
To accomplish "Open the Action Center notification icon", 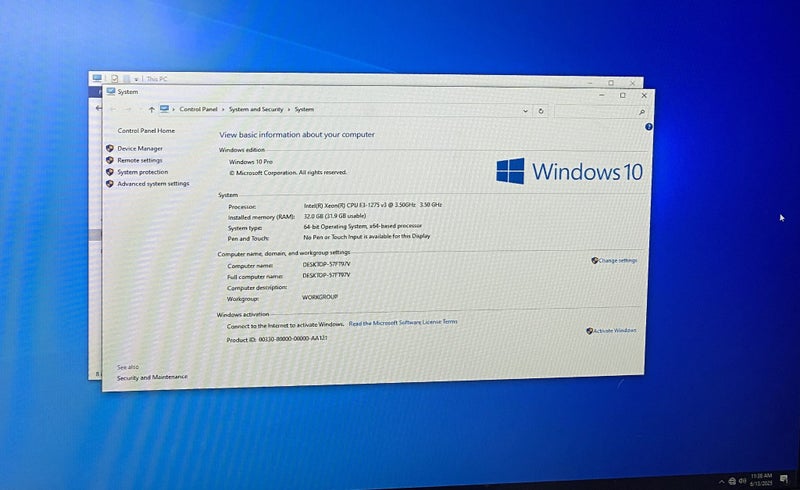I will coord(784,479).
